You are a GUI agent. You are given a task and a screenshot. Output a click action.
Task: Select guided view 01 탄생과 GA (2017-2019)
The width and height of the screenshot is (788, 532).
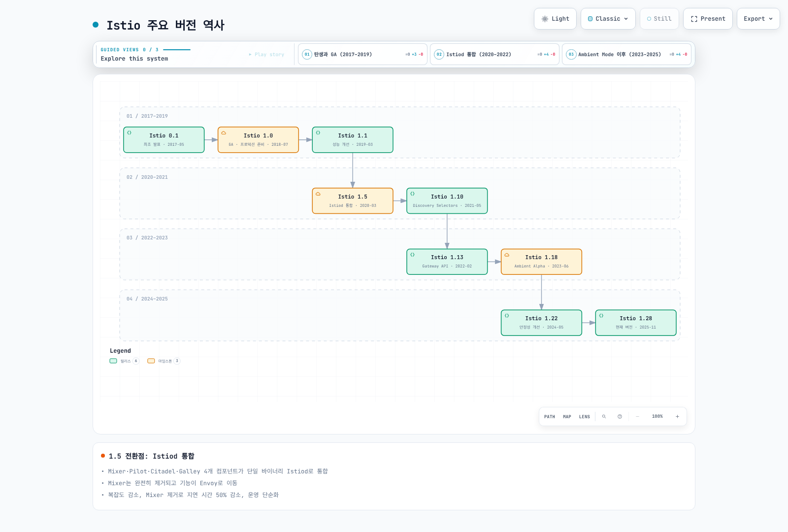pyautogui.click(x=362, y=54)
